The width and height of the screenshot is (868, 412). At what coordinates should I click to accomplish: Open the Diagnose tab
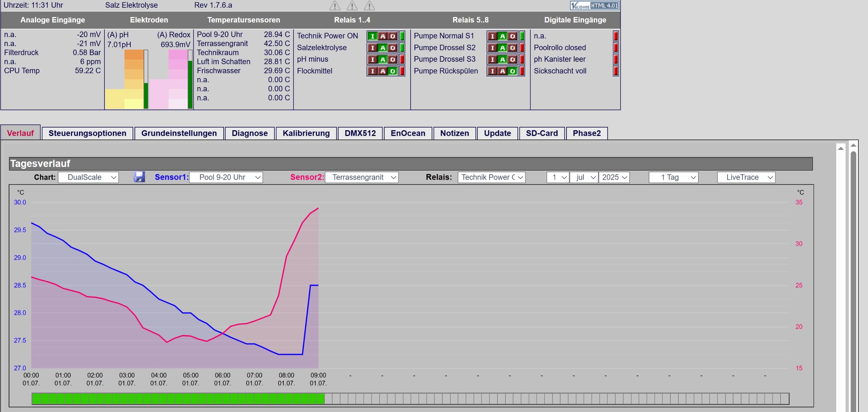[x=250, y=134]
